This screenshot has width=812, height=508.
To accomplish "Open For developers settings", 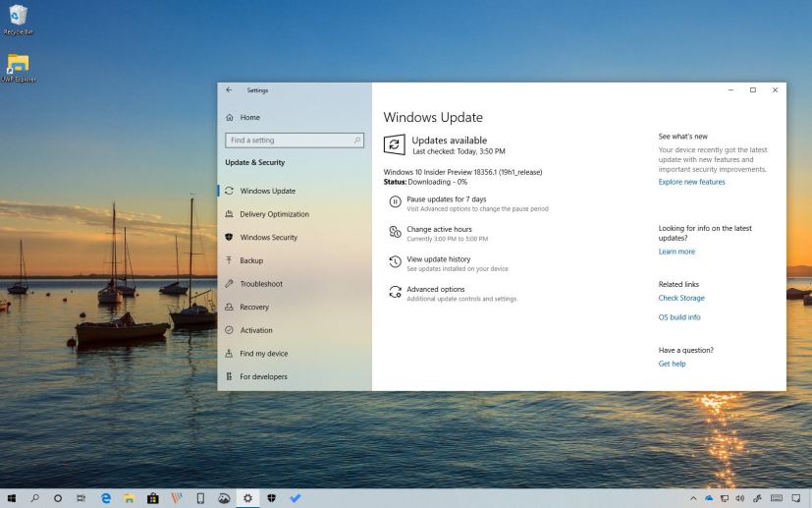I will coord(263,377).
